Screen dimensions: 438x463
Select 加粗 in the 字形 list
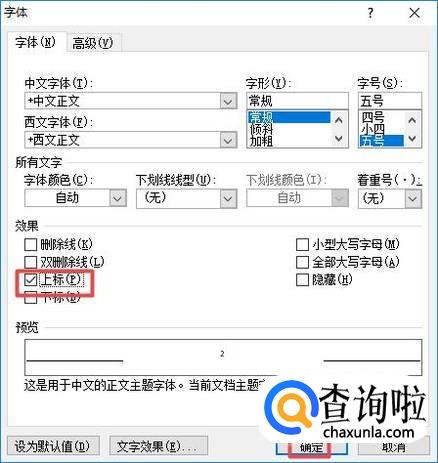[262, 141]
